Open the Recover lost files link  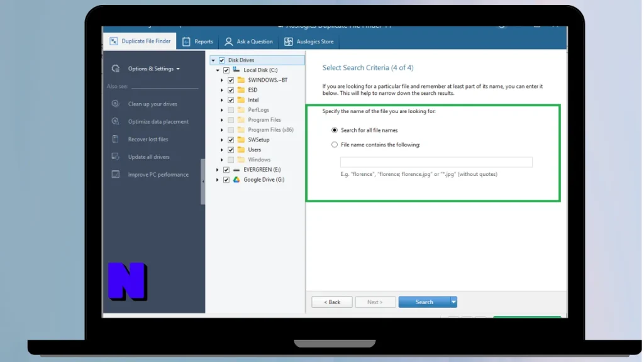click(148, 139)
